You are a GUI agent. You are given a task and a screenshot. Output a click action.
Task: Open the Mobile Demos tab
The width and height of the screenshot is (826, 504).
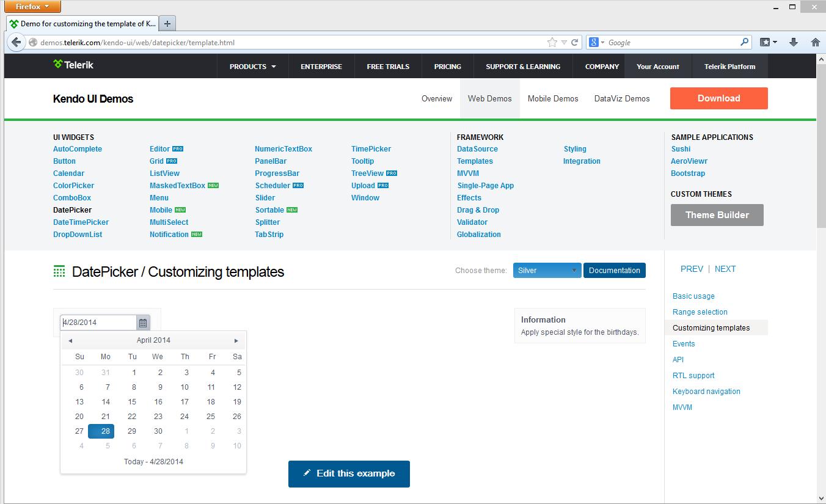click(553, 98)
